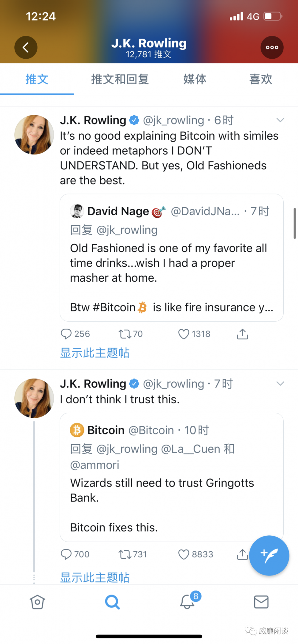The height and width of the screenshot is (644, 298).
Task: Tap the retweet icon showing 70 retweets
Action: coord(124,334)
